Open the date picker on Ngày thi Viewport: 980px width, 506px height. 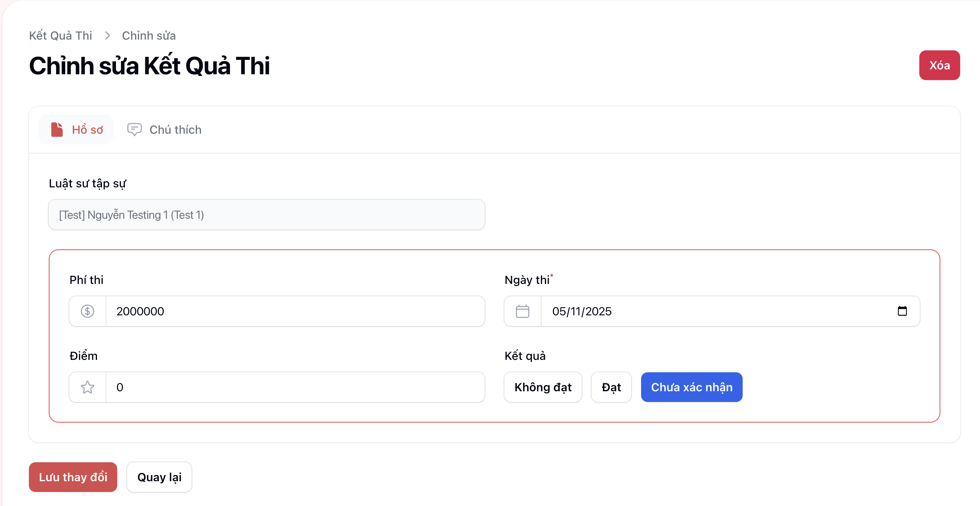pyautogui.click(x=902, y=311)
